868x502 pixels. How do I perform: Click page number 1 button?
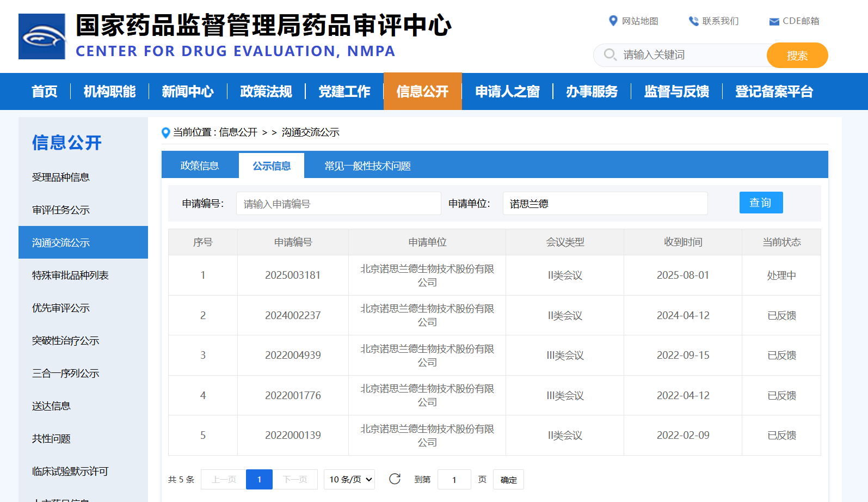[x=259, y=479]
